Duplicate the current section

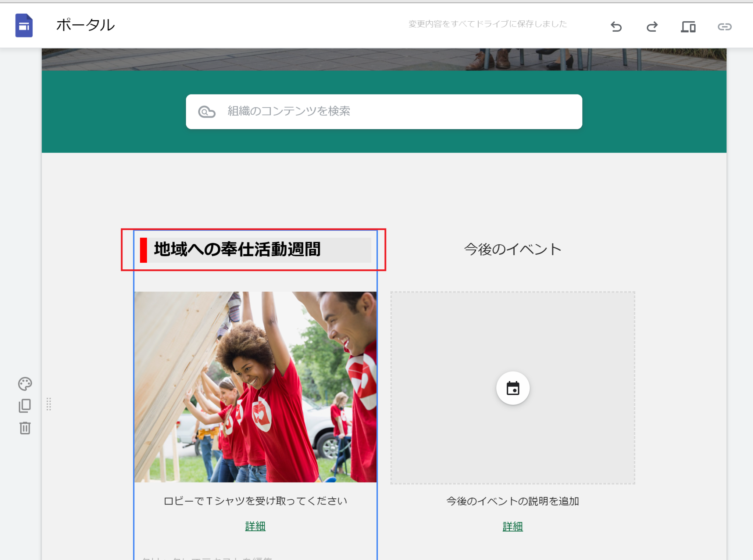point(24,406)
